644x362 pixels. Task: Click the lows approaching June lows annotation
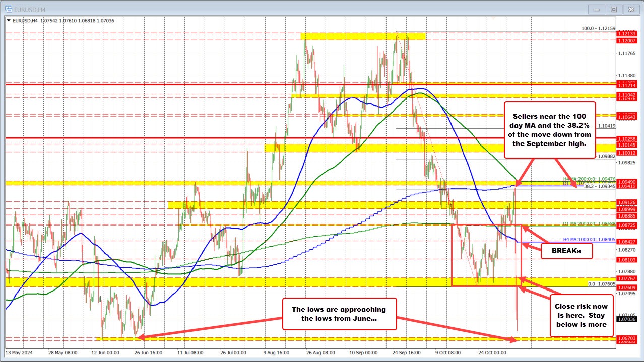[x=340, y=313]
